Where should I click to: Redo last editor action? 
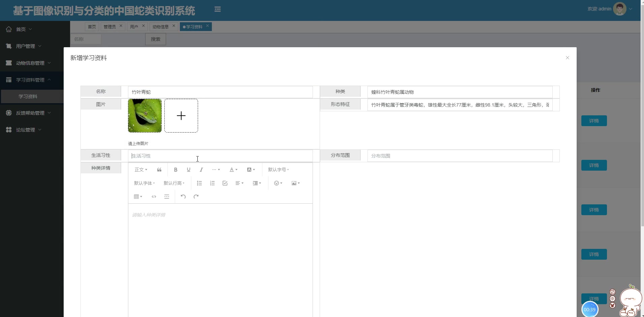(196, 197)
